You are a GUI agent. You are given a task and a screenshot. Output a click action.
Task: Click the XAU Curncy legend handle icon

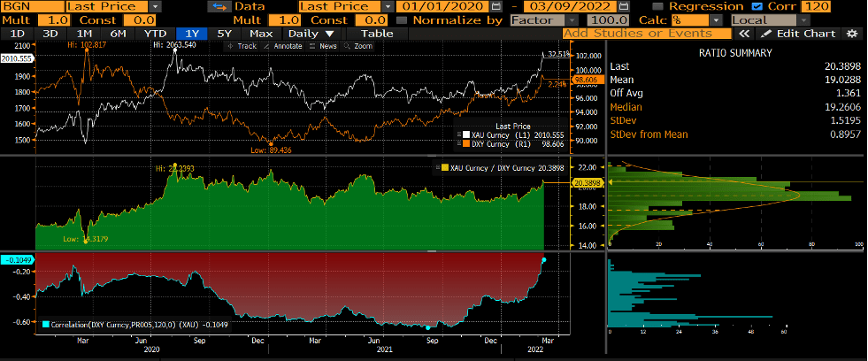457,134
